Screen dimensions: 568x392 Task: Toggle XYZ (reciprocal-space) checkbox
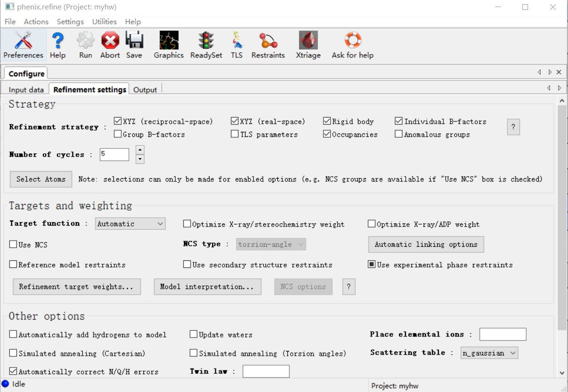click(118, 121)
